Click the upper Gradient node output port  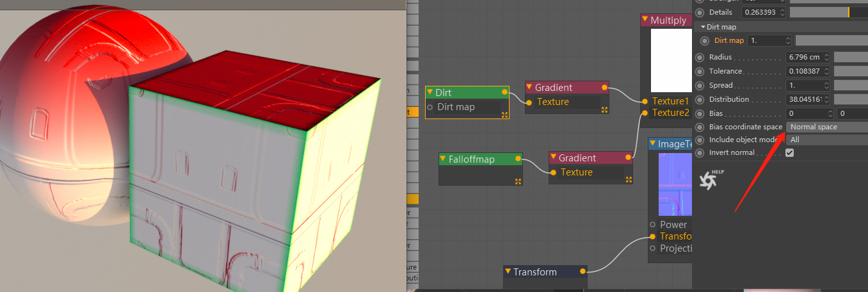point(604,87)
